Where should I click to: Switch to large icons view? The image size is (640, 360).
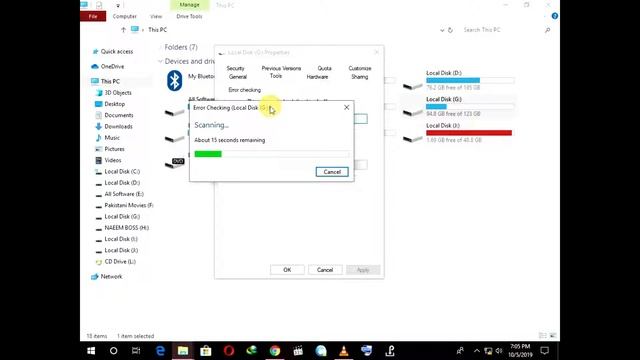tap(553, 336)
